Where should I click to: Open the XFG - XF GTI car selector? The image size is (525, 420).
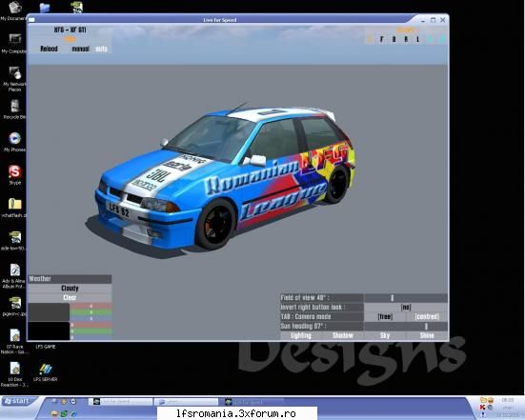coord(70,30)
